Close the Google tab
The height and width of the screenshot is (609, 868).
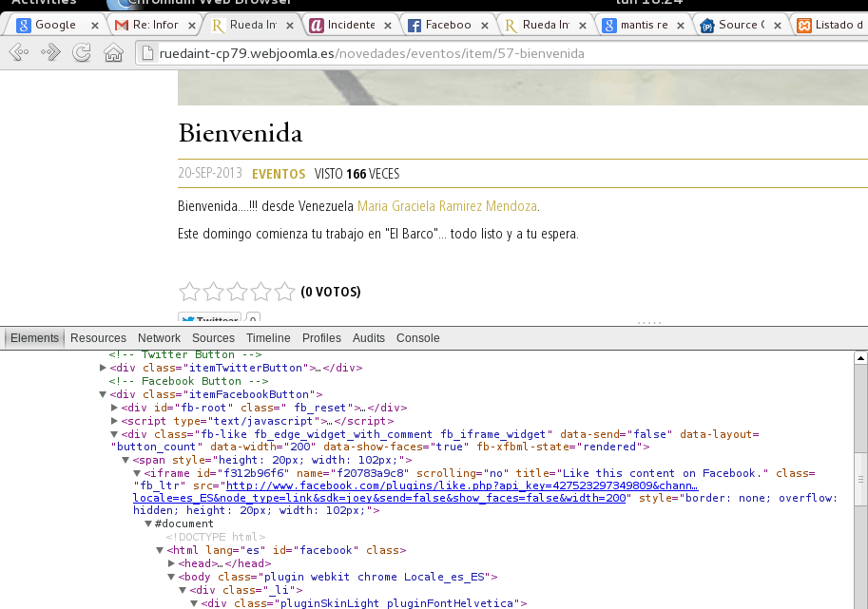pyautogui.click(x=95, y=26)
